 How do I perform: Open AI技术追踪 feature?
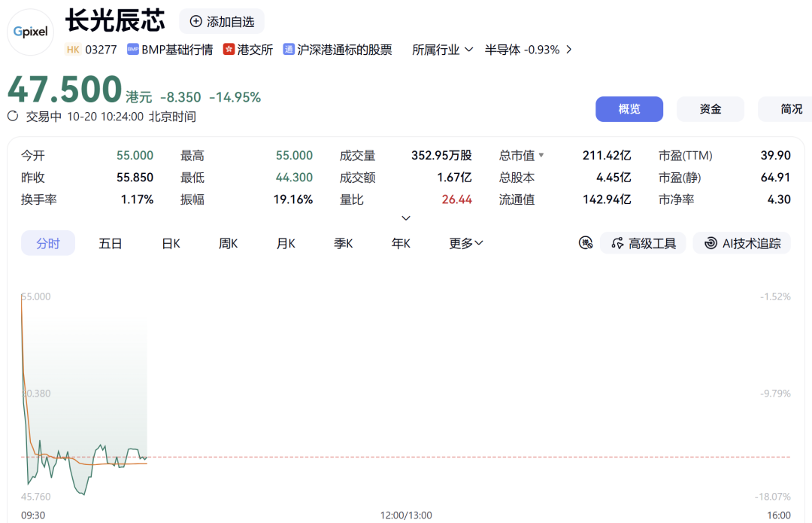click(741, 243)
